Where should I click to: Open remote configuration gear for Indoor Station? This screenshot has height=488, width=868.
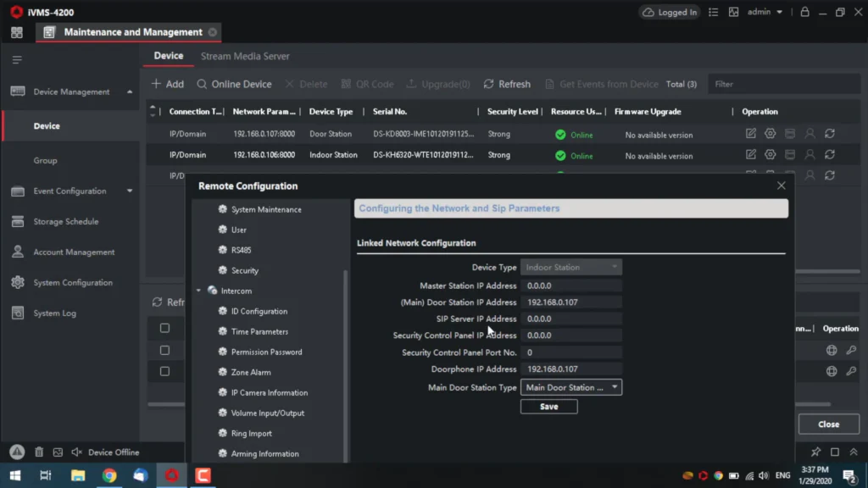tap(770, 155)
